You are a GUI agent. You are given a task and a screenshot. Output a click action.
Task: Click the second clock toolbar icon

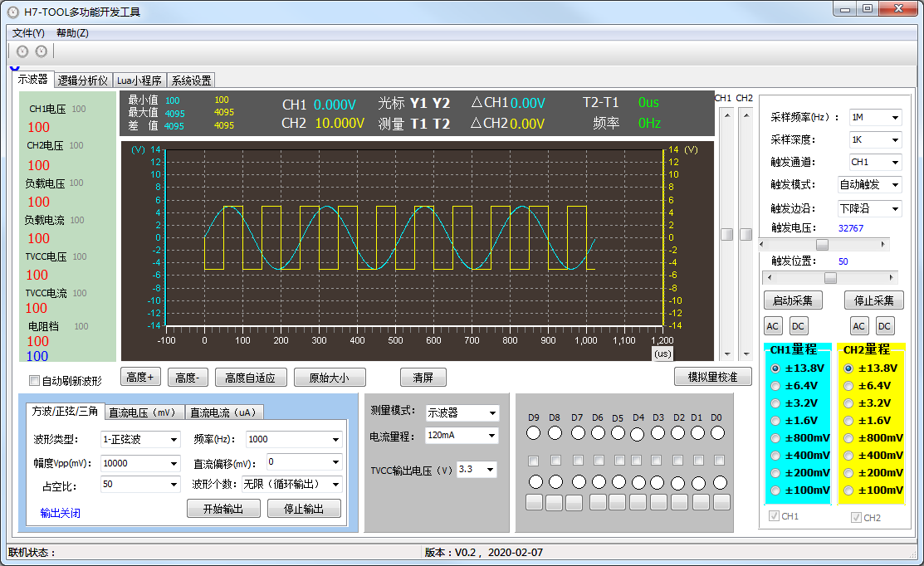pyautogui.click(x=42, y=51)
